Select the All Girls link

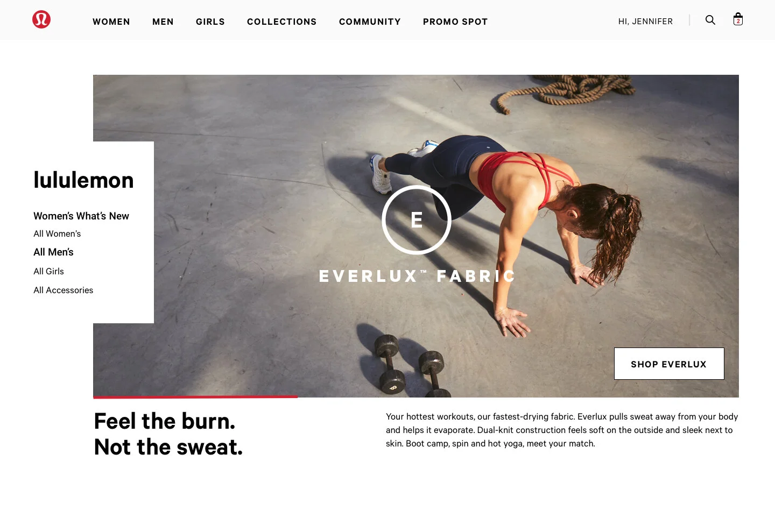[x=48, y=271]
